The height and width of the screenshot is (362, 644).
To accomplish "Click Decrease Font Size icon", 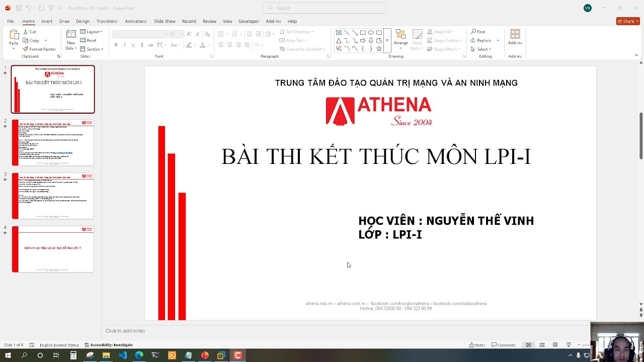I will [198, 34].
